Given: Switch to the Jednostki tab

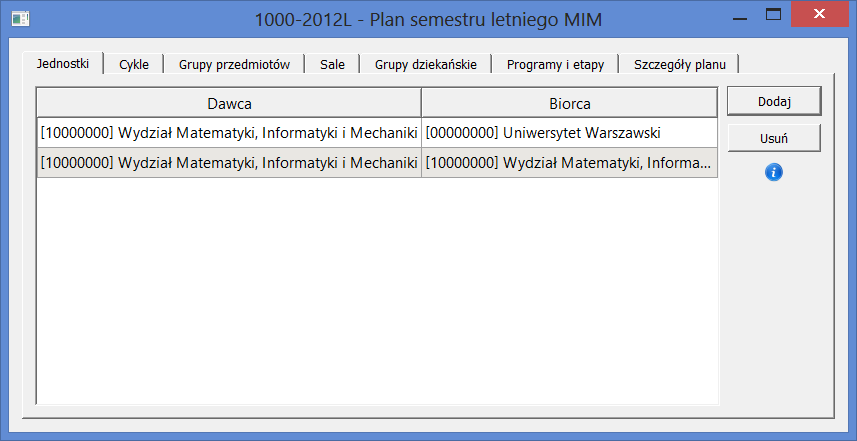Looking at the screenshot, I should click(62, 63).
